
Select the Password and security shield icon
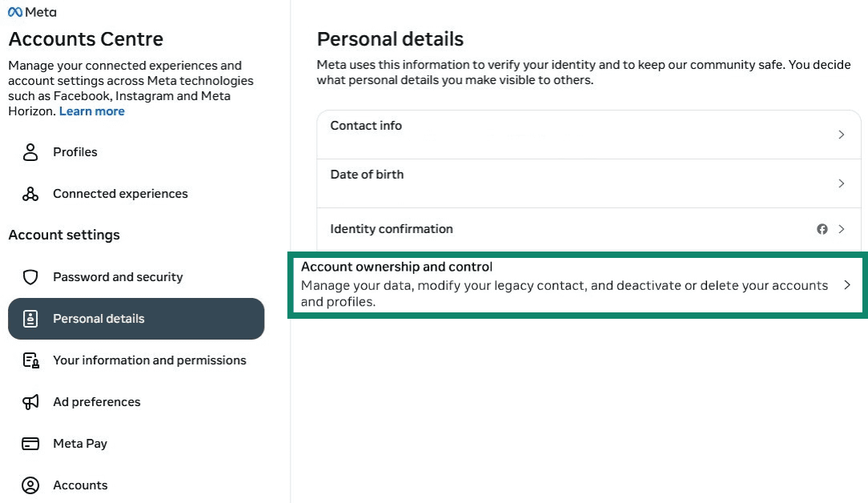point(30,276)
